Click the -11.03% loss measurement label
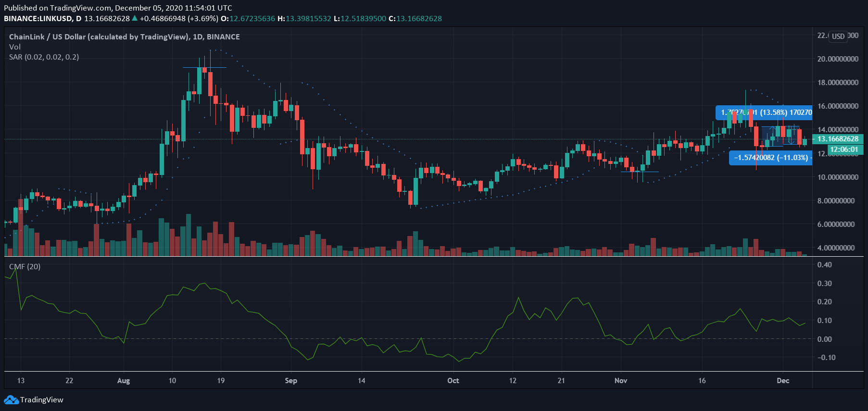Viewport: 868px width, 411px height. (x=770, y=158)
